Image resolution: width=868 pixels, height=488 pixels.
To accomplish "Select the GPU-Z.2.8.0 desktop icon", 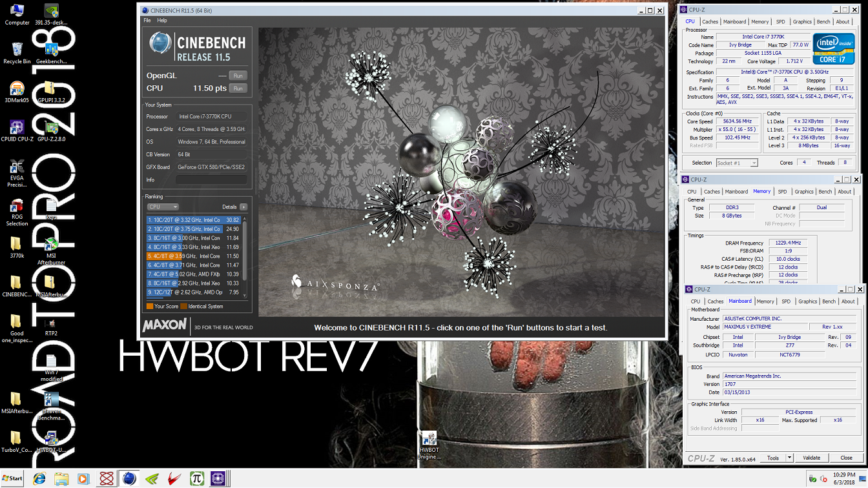I will coord(51,130).
